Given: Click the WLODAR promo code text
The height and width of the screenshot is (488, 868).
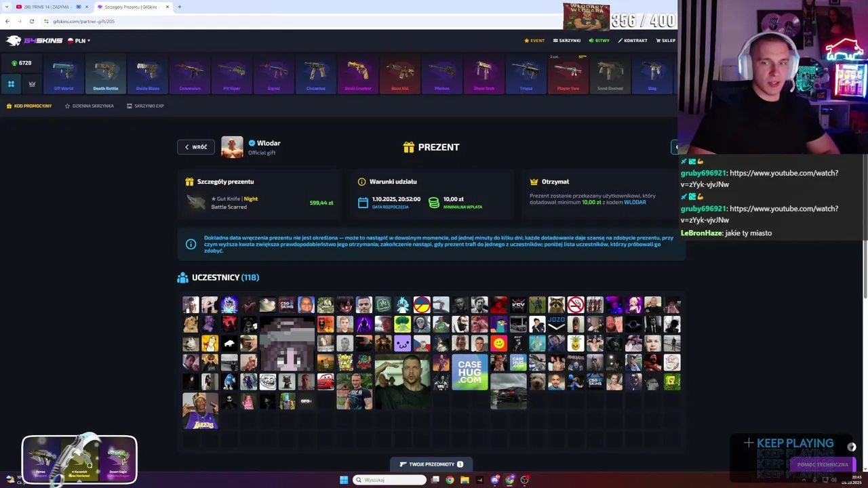Looking at the screenshot, I should [635, 202].
